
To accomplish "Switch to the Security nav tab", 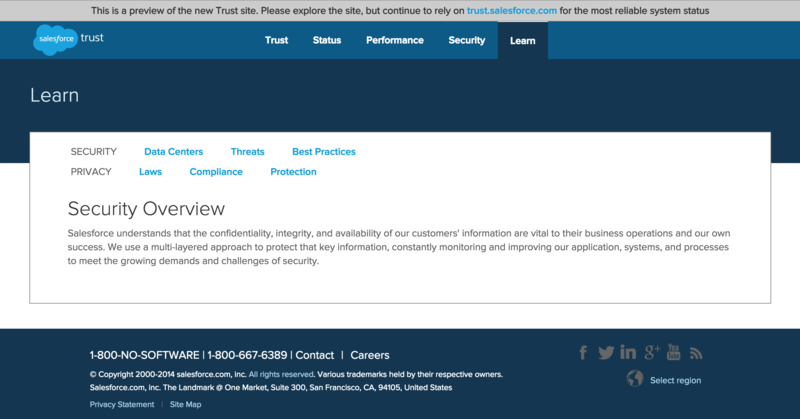I will 467,40.
